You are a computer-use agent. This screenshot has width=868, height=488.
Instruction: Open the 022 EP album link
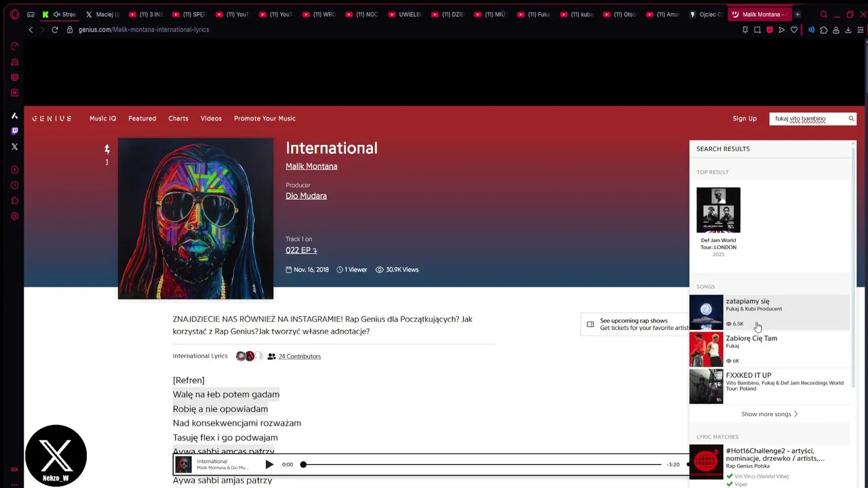pyautogui.click(x=301, y=250)
